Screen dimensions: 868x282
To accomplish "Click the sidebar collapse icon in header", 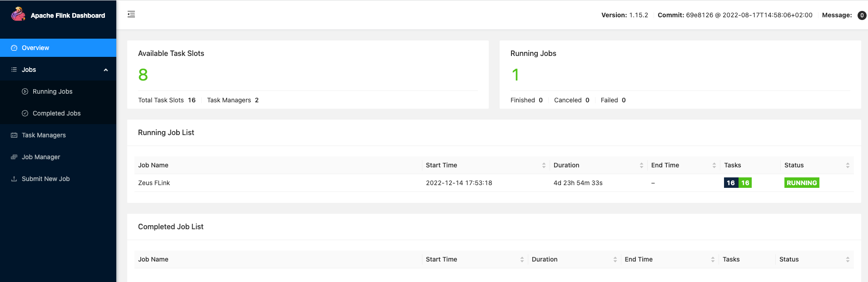I will tap(131, 15).
